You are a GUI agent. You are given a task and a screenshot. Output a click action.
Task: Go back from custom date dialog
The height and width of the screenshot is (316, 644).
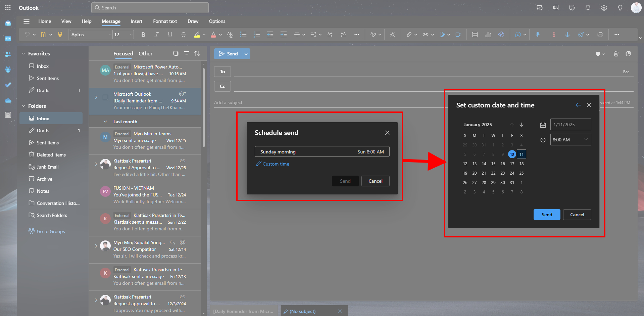point(578,105)
